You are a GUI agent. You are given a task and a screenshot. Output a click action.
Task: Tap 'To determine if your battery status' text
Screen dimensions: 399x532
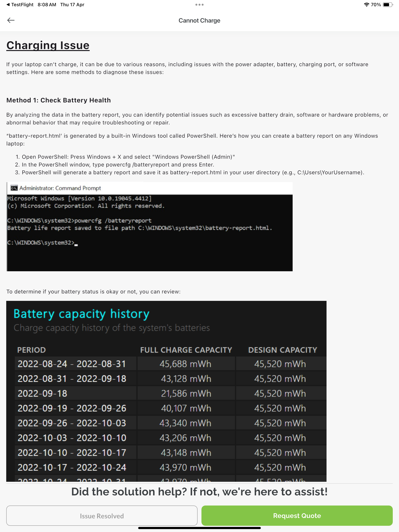pos(93,292)
